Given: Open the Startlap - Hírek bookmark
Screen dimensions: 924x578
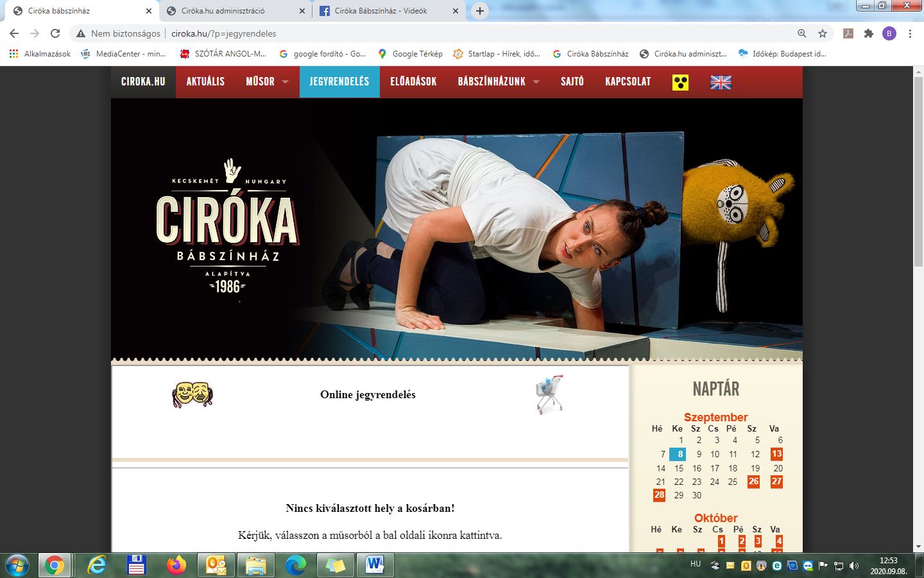Looking at the screenshot, I should (497, 54).
